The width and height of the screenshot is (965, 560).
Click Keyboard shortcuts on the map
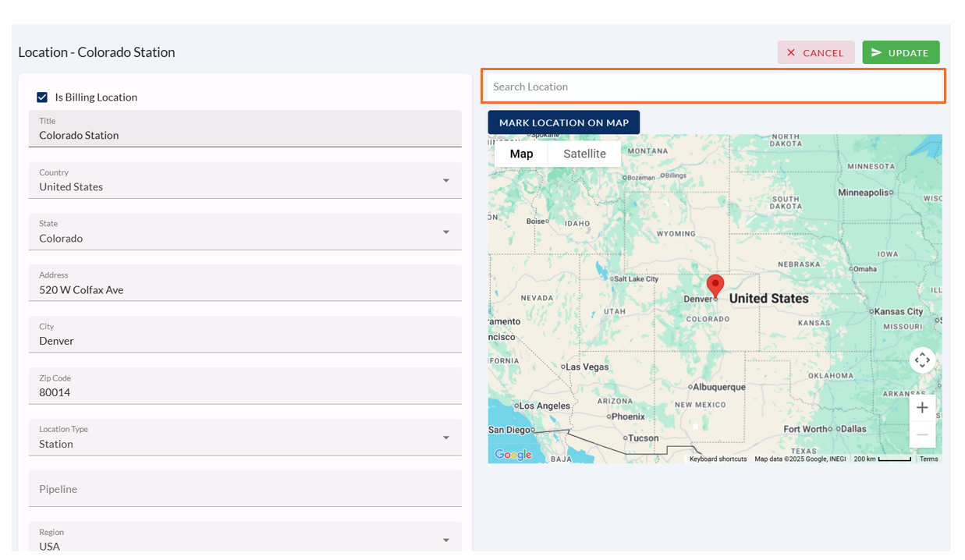coord(718,459)
